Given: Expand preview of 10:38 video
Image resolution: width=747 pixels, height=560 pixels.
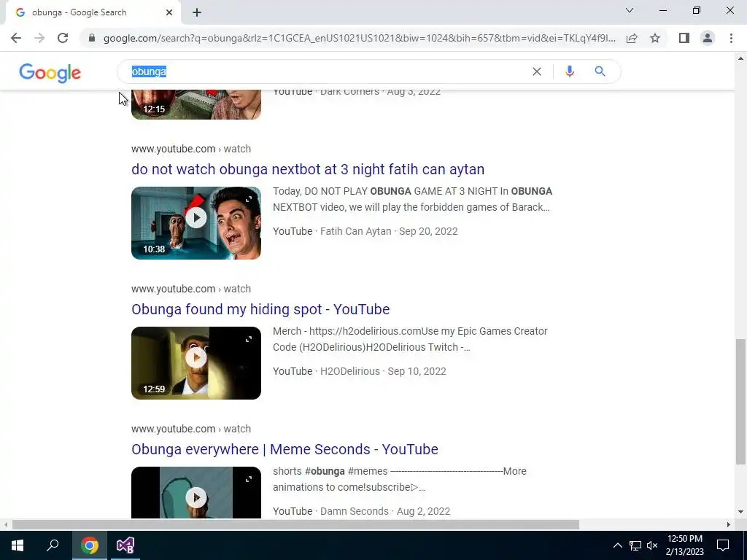Looking at the screenshot, I should (x=249, y=199).
